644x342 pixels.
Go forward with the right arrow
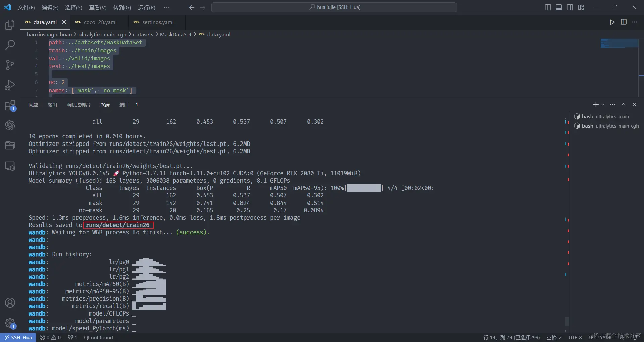click(x=203, y=7)
